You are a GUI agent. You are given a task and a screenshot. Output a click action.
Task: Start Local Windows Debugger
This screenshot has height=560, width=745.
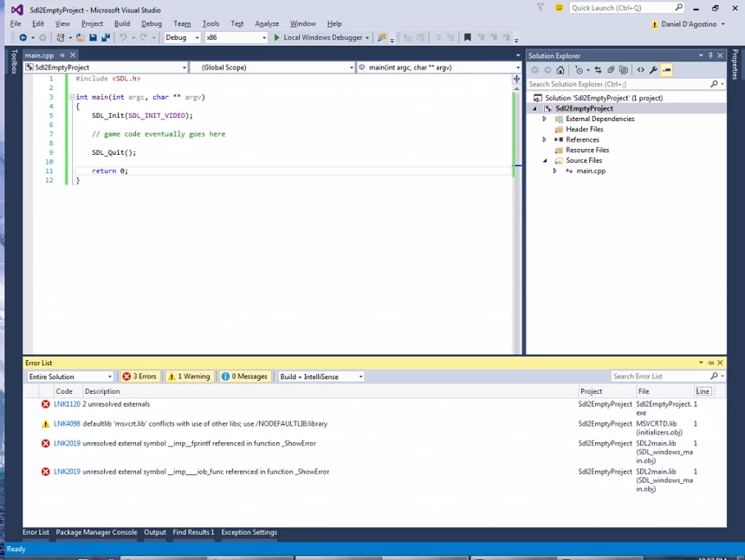321,37
